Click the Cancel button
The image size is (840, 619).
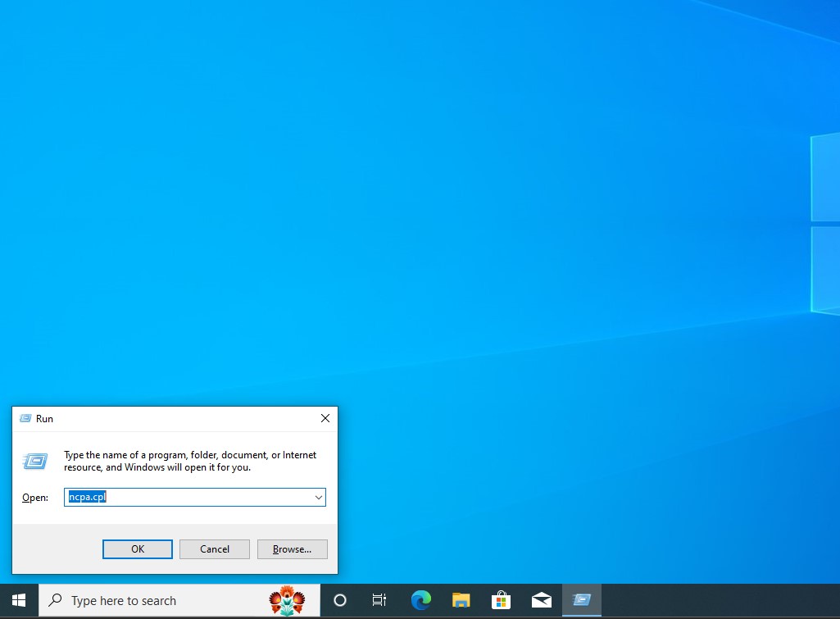[x=214, y=548]
